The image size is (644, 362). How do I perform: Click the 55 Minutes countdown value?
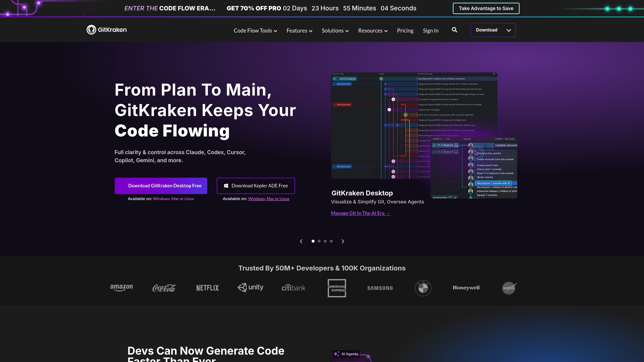coord(360,8)
